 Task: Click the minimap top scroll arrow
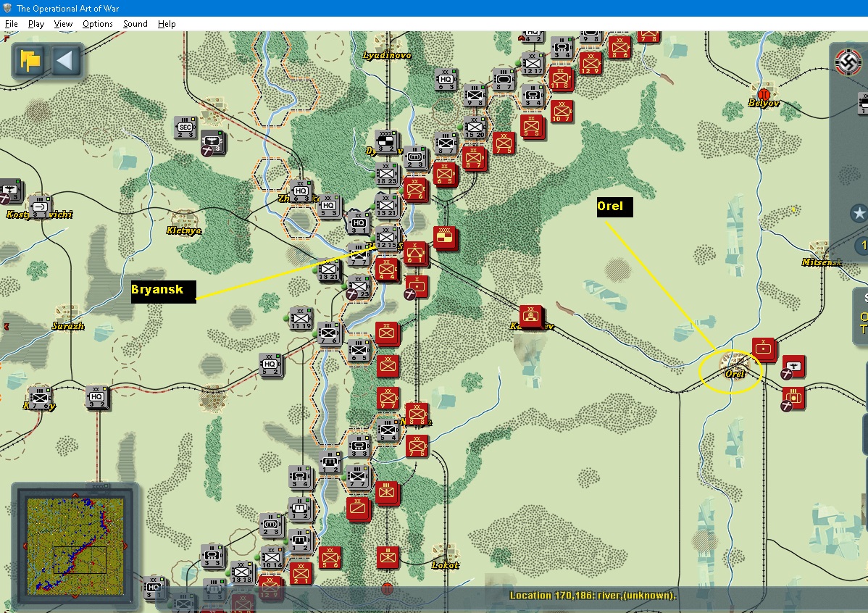[75, 495]
